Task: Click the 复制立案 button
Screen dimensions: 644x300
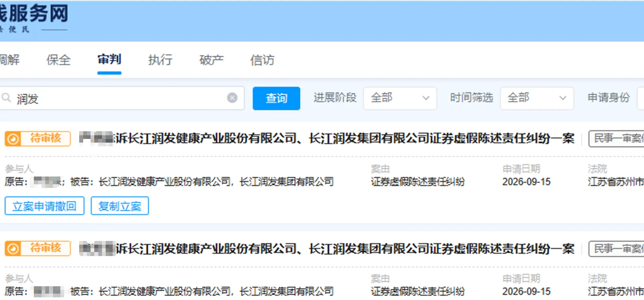Action: tap(120, 206)
